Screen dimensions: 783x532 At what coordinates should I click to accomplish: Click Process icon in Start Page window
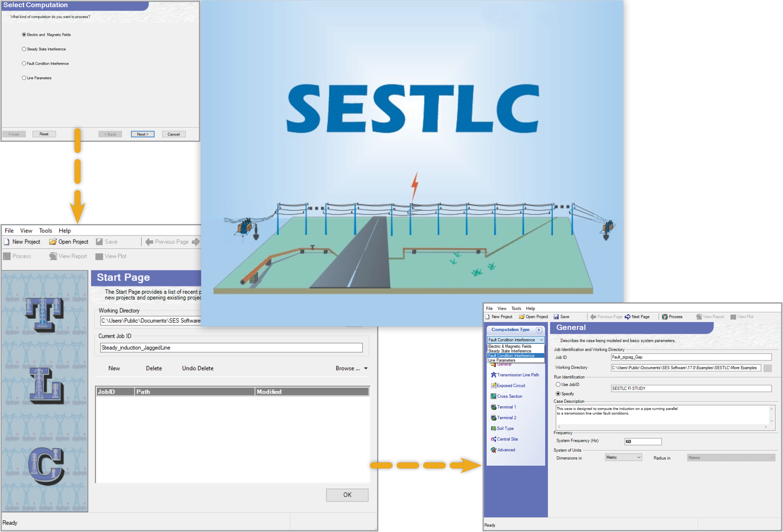point(7,256)
